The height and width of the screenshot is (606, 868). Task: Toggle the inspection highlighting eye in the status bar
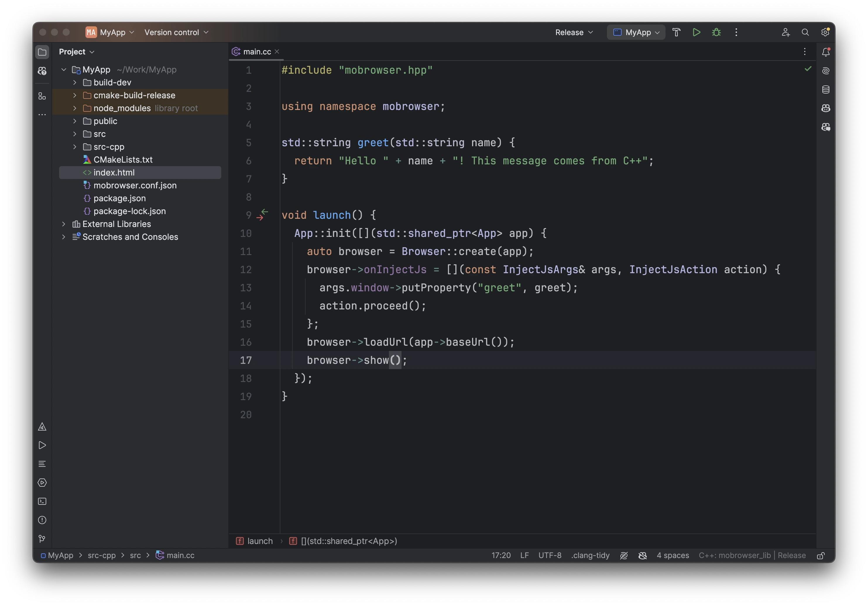tap(624, 555)
